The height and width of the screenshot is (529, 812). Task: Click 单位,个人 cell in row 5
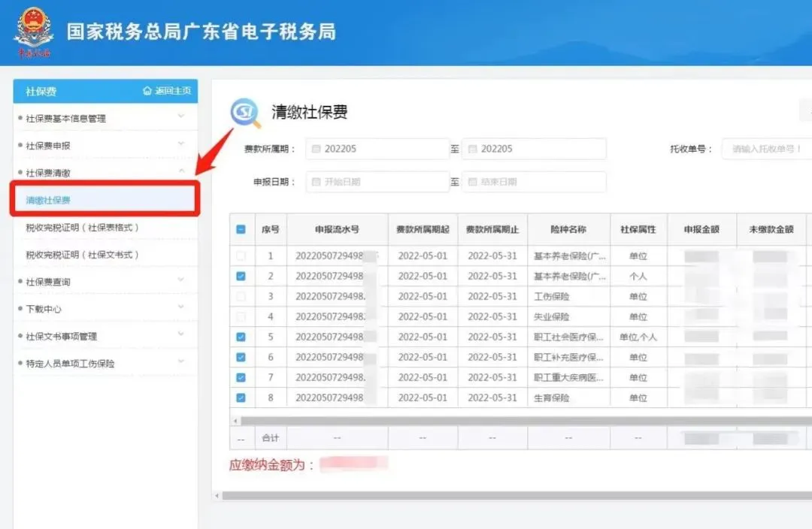(x=638, y=337)
